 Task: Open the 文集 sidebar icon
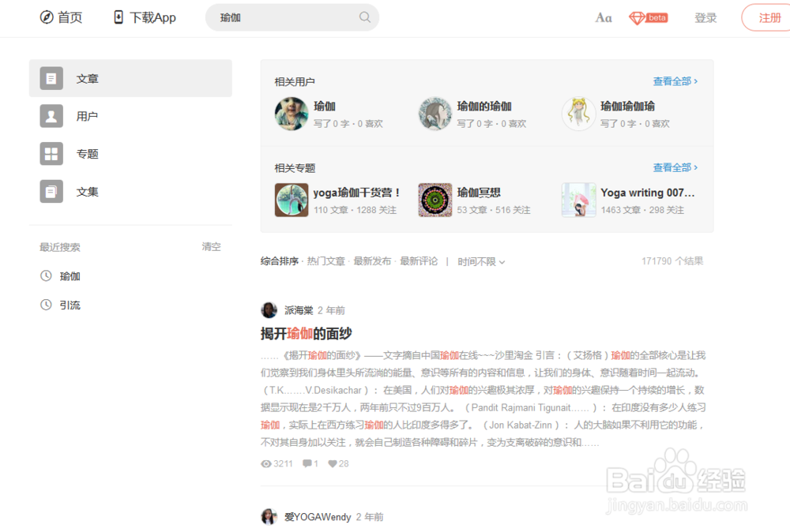coord(51,191)
